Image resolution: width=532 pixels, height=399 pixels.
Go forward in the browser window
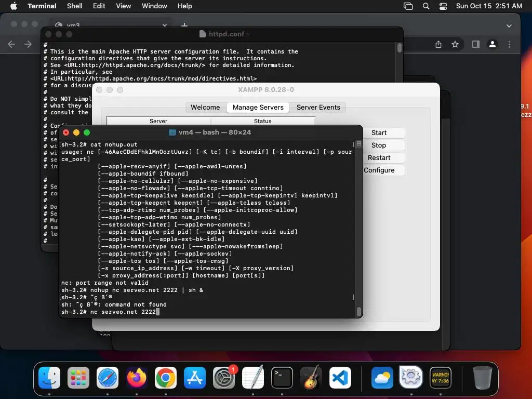pos(28,44)
